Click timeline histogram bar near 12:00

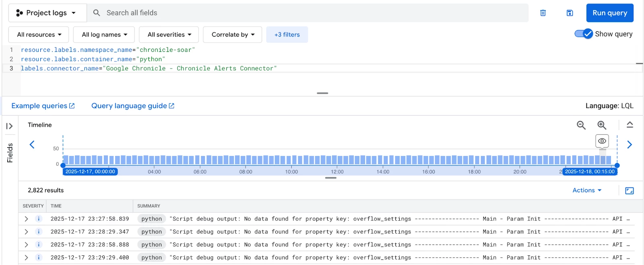point(337,160)
